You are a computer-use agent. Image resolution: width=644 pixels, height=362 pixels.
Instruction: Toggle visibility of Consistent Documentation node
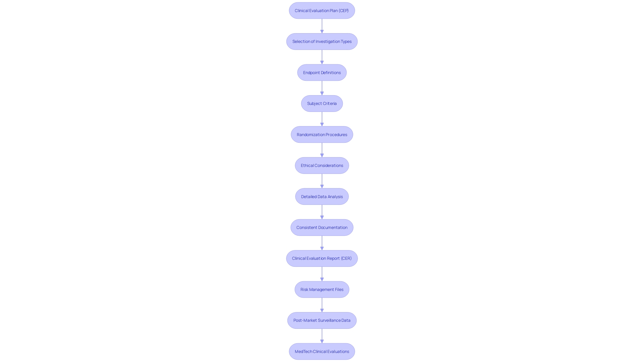point(322,227)
